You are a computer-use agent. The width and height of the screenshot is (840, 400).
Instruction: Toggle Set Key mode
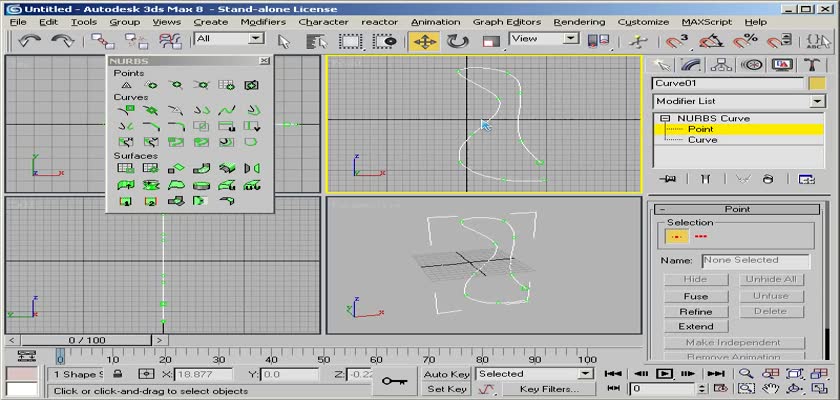coord(446,389)
